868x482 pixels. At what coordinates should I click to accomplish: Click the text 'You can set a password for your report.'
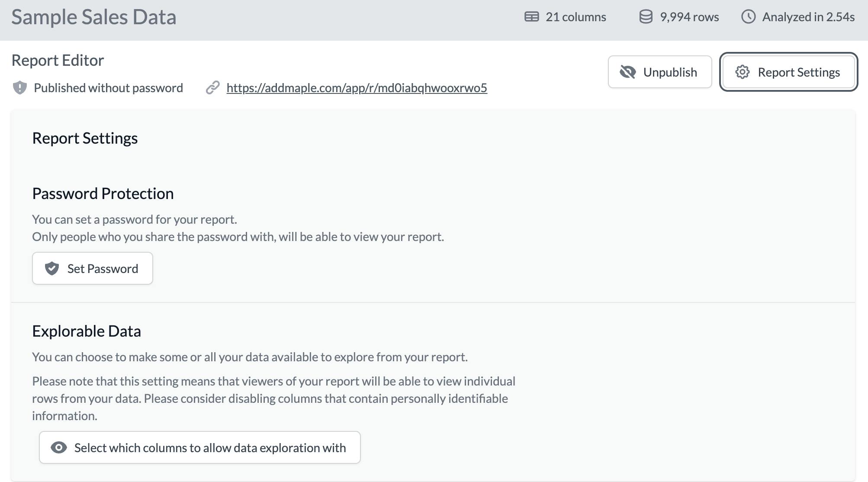pos(135,219)
